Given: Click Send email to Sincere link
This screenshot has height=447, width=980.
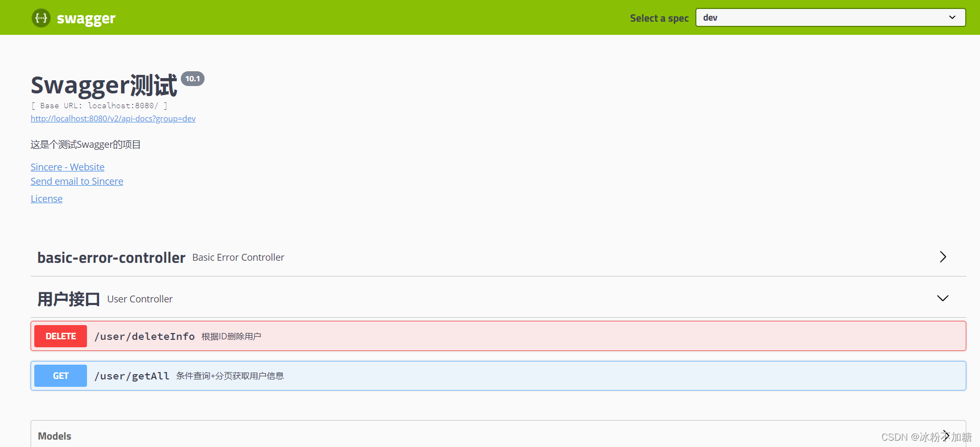Looking at the screenshot, I should point(77,181).
